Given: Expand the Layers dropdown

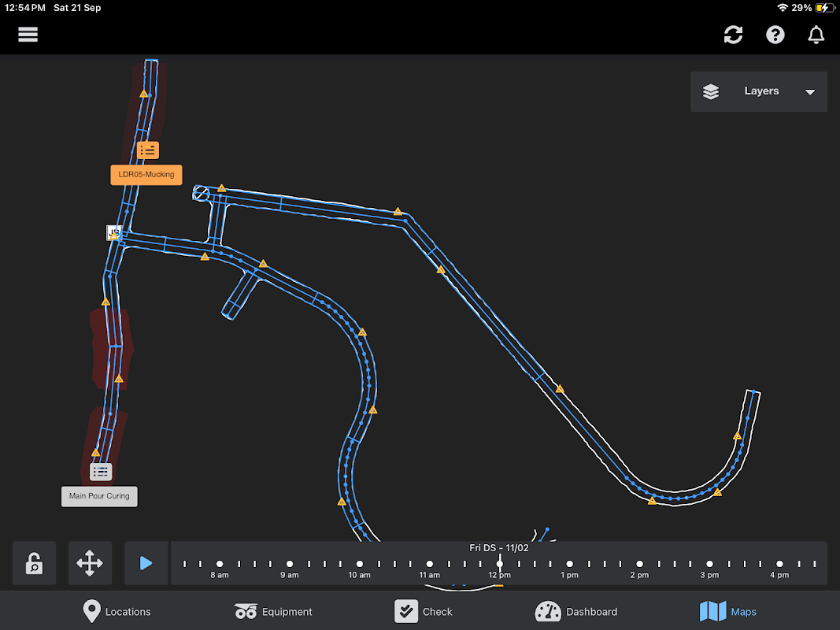Looking at the screenshot, I should (x=759, y=91).
